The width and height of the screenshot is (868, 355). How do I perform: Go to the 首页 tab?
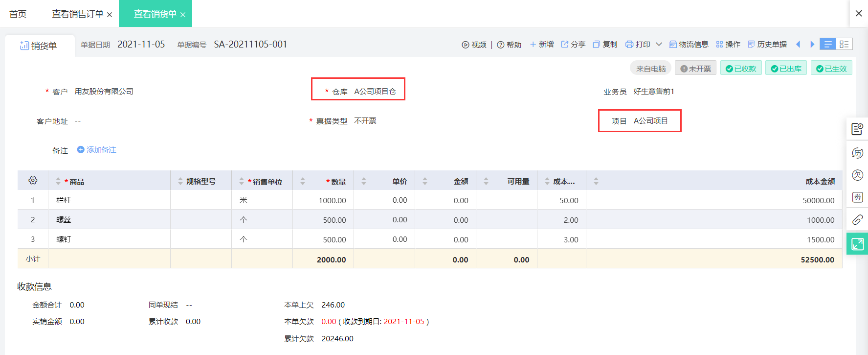tap(18, 14)
